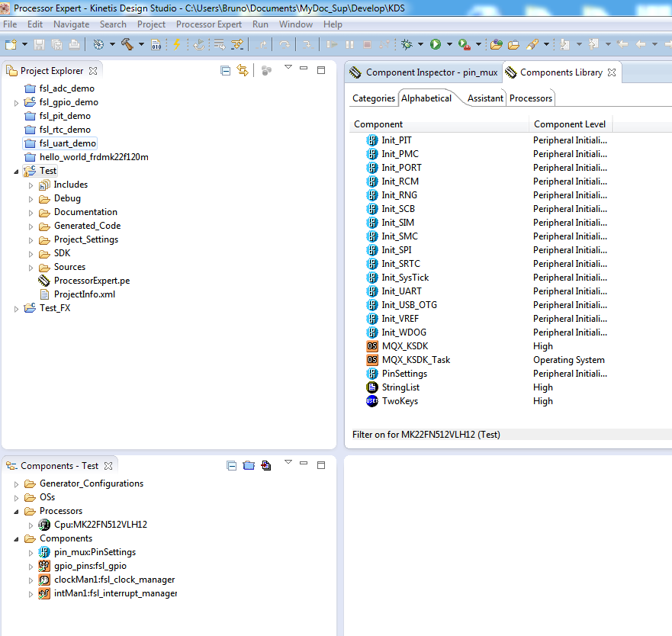Click the Next Annotation icon
672x636 pixels.
pos(564,44)
